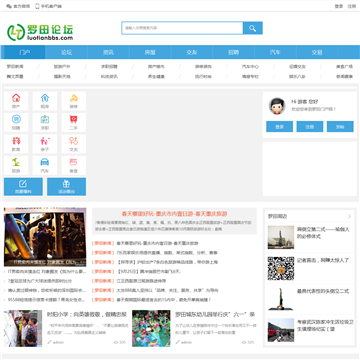Open the red headline 春天哪里好玩 link
Viewport: 360px width, 360px height.
(x=174, y=214)
